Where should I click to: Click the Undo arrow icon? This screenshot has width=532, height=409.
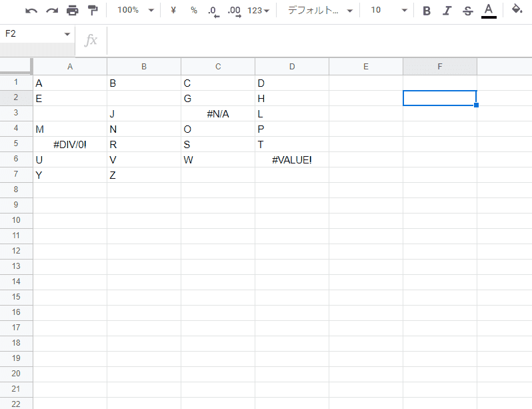coord(31,11)
